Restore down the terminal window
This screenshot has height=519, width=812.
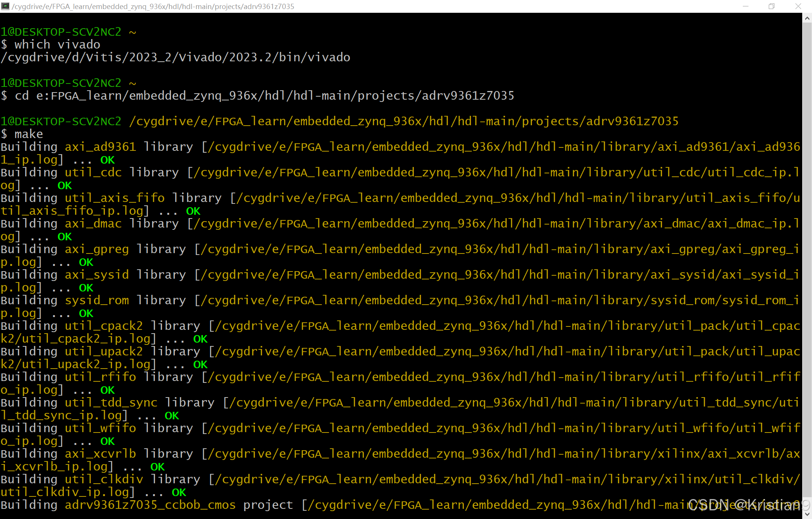tap(772, 6)
